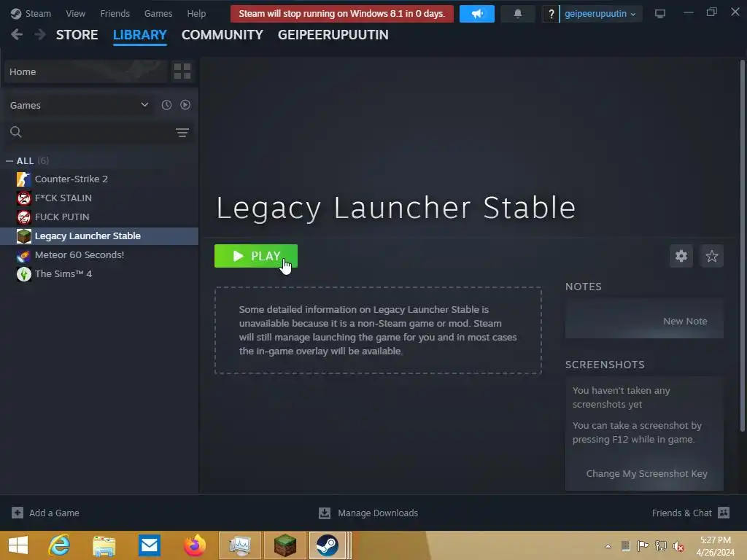Select F*CK STALIN in library

tap(99, 198)
